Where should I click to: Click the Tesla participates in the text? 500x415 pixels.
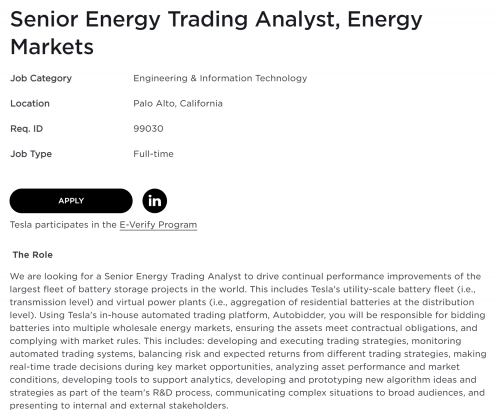tap(63, 225)
